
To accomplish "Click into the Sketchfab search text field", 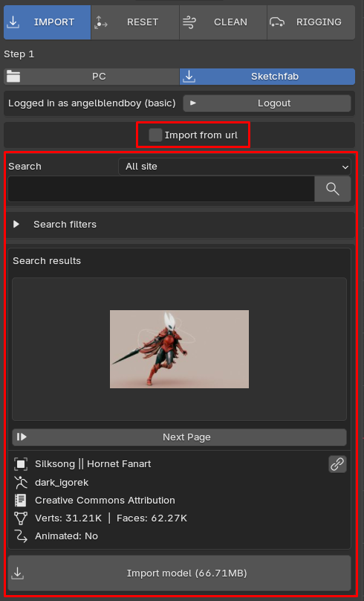I will [x=161, y=189].
